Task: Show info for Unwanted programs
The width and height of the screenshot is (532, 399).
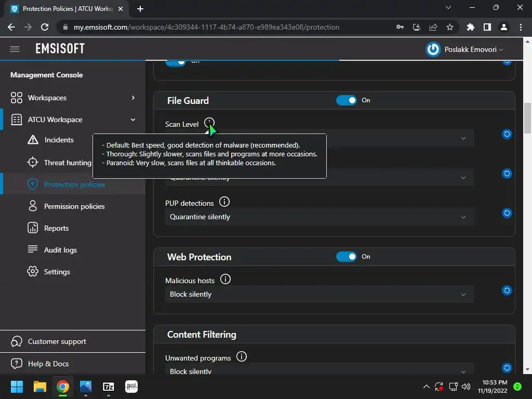Action: pos(242,356)
